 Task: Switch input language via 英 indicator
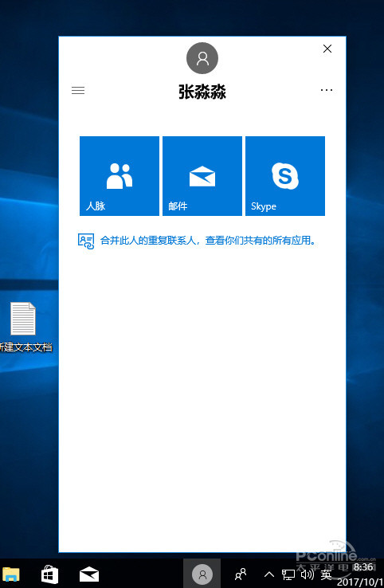pos(327,574)
